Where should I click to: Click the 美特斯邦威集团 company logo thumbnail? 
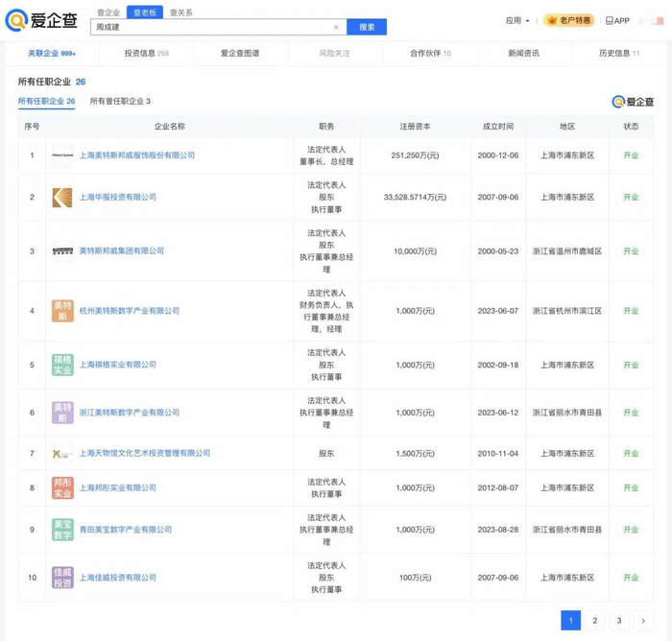coord(62,251)
